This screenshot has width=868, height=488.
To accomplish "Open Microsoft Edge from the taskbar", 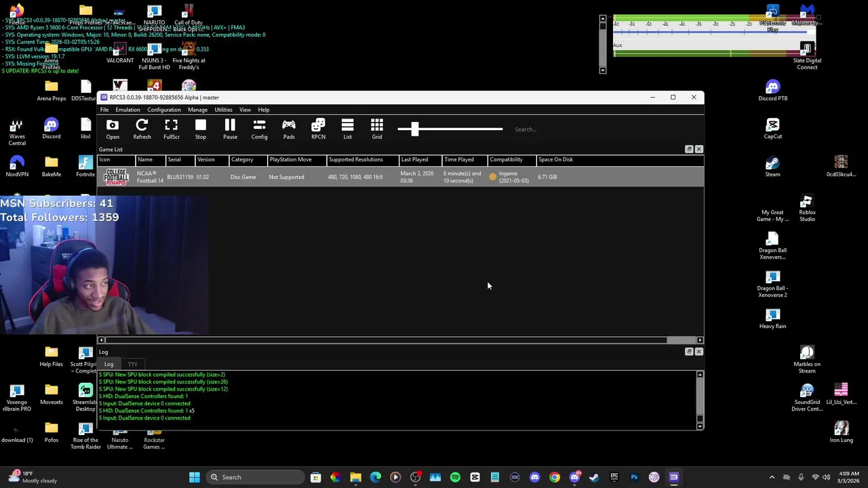I will point(375,477).
